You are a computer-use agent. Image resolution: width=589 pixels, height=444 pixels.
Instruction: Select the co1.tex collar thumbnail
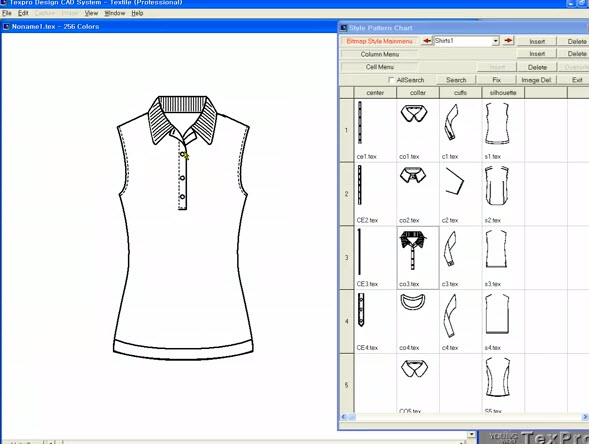tap(414, 113)
